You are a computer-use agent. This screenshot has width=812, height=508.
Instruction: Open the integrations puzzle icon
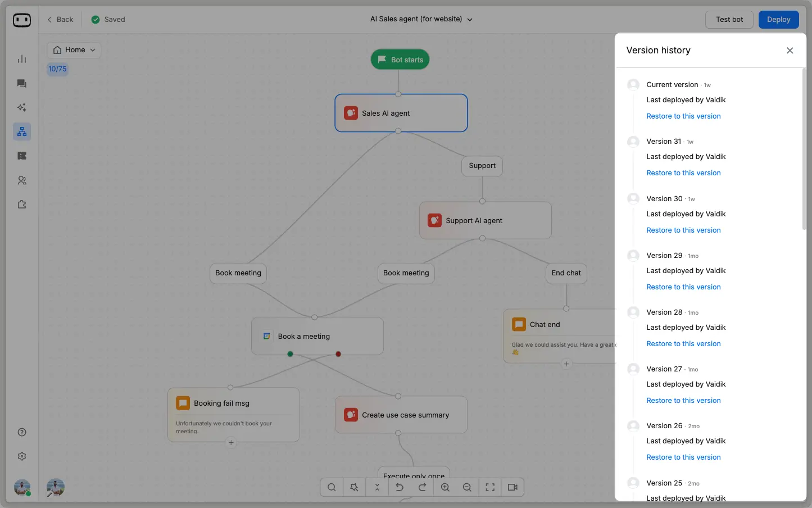[21, 205]
